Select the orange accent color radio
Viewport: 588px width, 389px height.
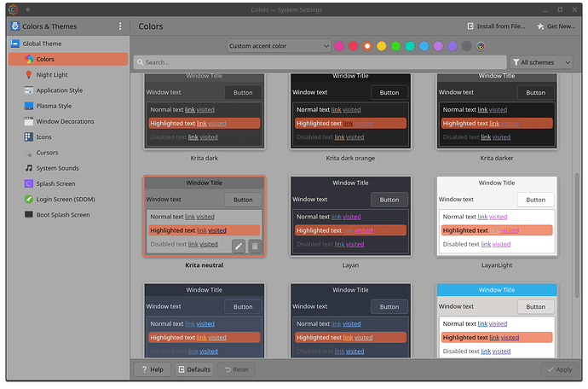click(x=367, y=46)
